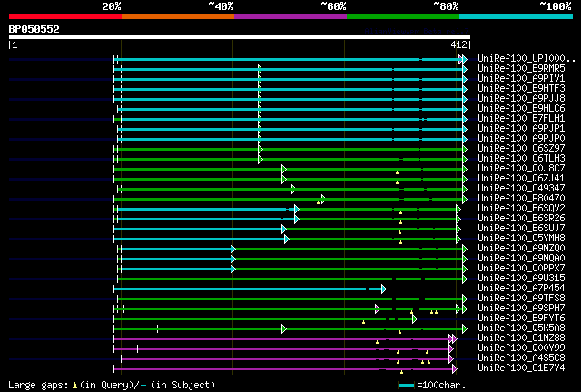Click the orange ~40% segment of identity scale
The image size is (581, 392).
(x=178, y=16)
